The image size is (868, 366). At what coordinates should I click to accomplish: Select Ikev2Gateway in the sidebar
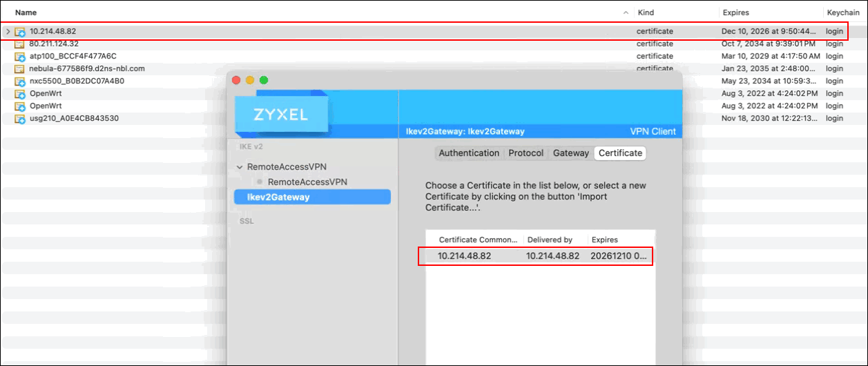pyautogui.click(x=312, y=197)
